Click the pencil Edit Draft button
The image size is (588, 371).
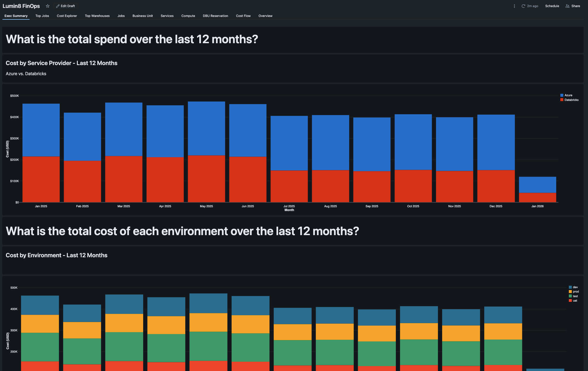click(65, 6)
